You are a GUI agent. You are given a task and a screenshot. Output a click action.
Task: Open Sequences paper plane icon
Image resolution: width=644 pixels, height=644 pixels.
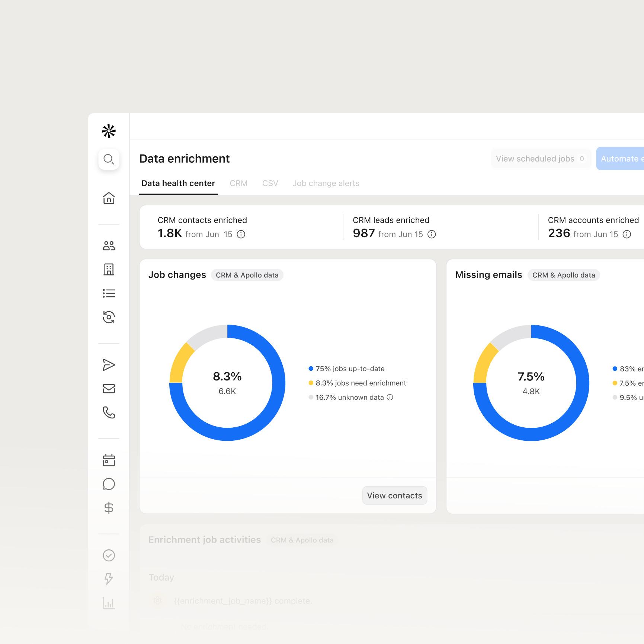pos(109,365)
